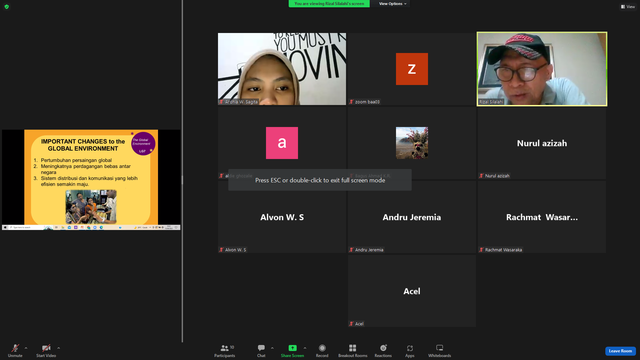Open video options arrow next to Start Video
This screenshot has height=360, width=640.
58,348
